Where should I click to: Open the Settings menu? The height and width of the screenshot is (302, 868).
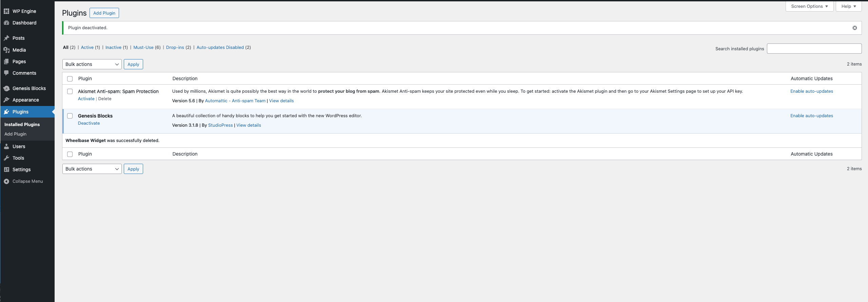click(x=27, y=170)
